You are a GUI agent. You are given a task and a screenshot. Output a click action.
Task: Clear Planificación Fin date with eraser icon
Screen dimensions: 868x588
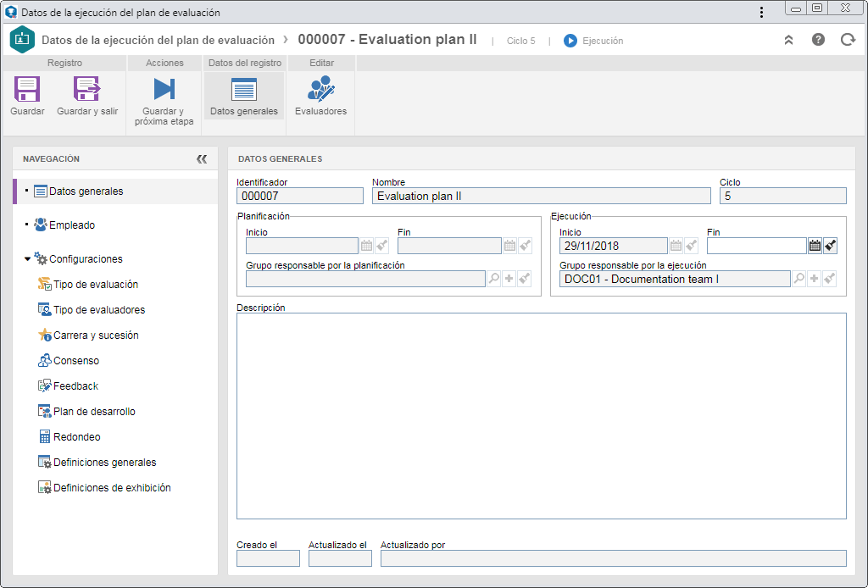525,246
